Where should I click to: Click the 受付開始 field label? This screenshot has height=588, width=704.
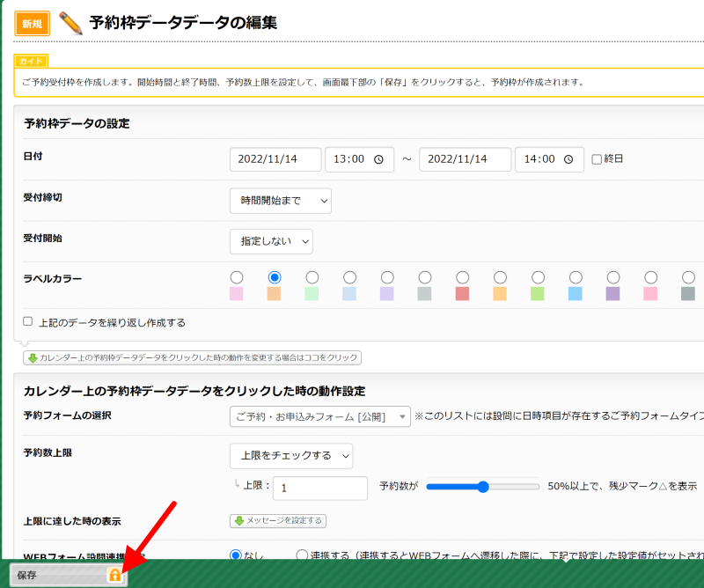(x=42, y=238)
